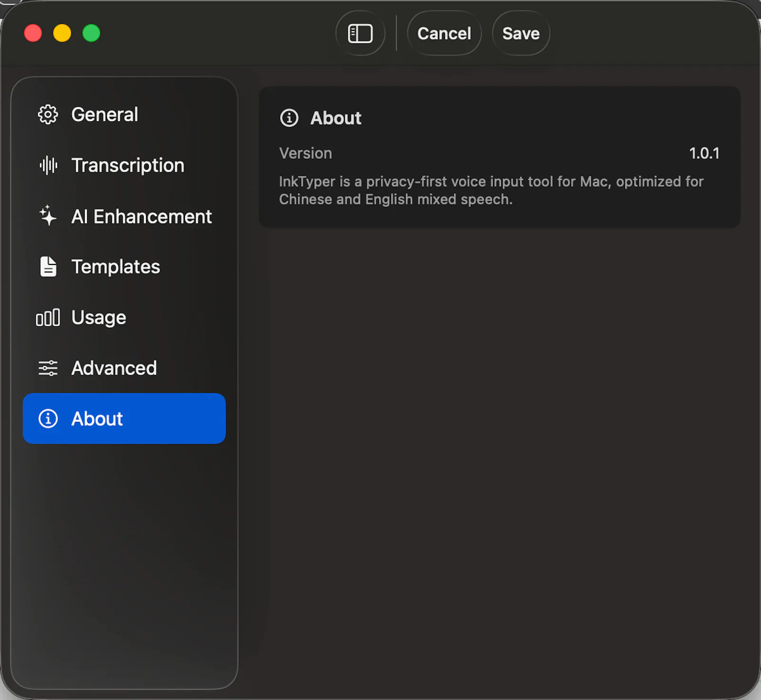Image resolution: width=761 pixels, height=700 pixels.
Task: Click the sparkles icon beside AI Enhancement
Action: [48, 215]
